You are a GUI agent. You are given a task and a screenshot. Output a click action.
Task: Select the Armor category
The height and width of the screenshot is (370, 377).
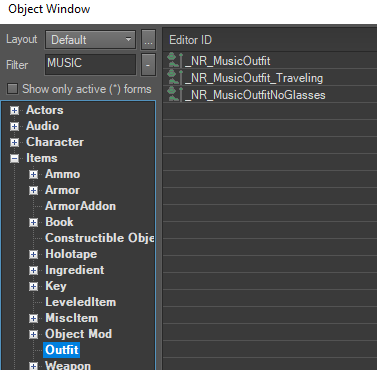62,190
